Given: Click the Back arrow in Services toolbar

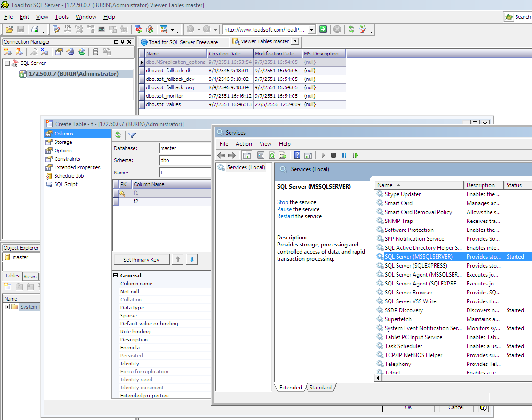Looking at the screenshot, I should point(221,155).
